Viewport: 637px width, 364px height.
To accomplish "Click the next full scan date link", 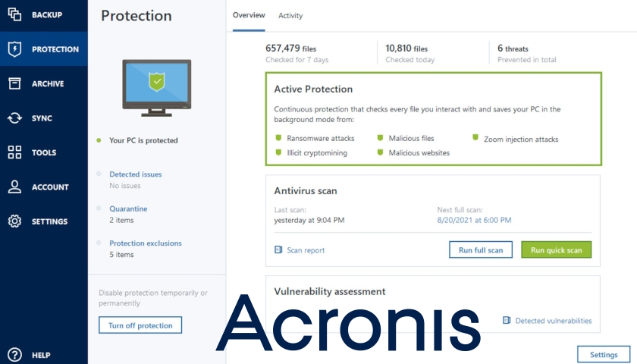I will pyautogui.click(x=474, y=220).
